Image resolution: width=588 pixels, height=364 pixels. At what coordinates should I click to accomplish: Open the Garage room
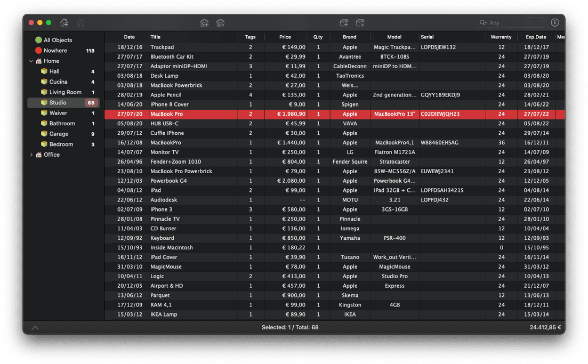59,134
